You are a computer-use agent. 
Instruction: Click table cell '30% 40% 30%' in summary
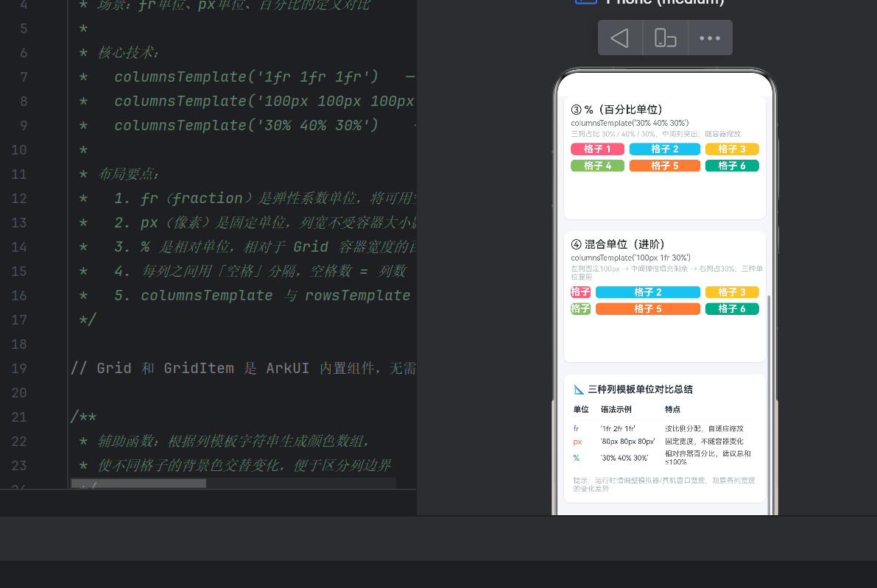point(624,458)
